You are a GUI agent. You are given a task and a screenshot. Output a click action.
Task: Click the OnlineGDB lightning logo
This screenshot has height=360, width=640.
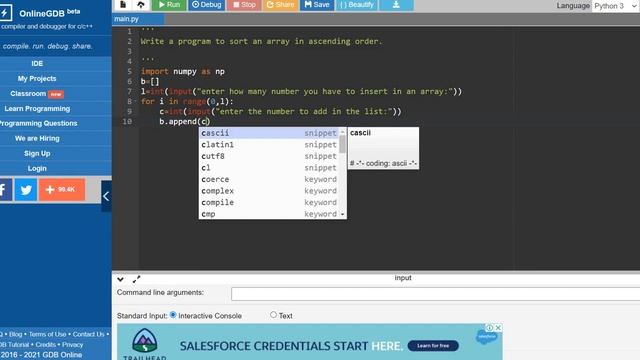(x=5, y=13)
